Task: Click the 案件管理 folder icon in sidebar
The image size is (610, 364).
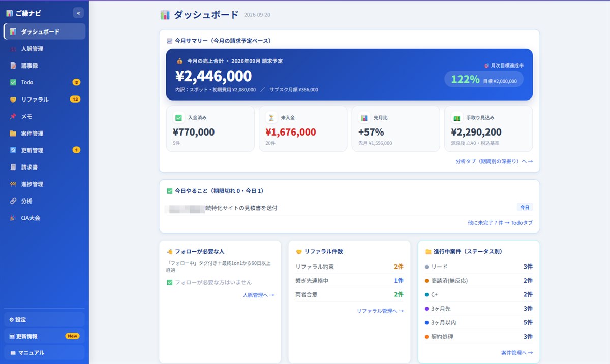Action: (13, 134)
